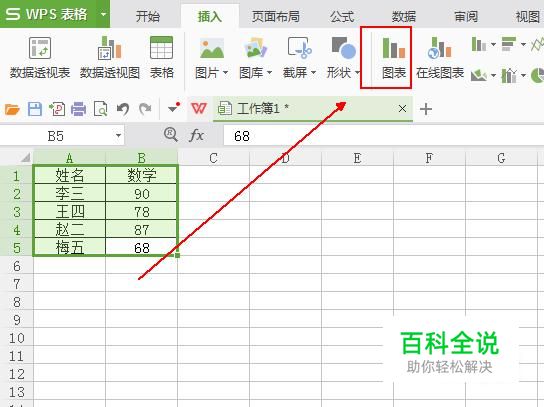Expand the 形状 dropdown arrow

coord(357,73)
